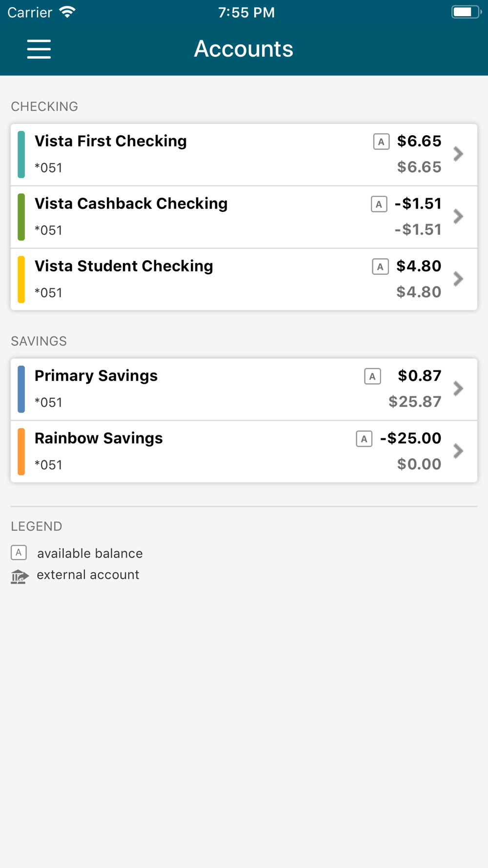Tap available balance badge on Rainbow Savings

click(364, 439)
